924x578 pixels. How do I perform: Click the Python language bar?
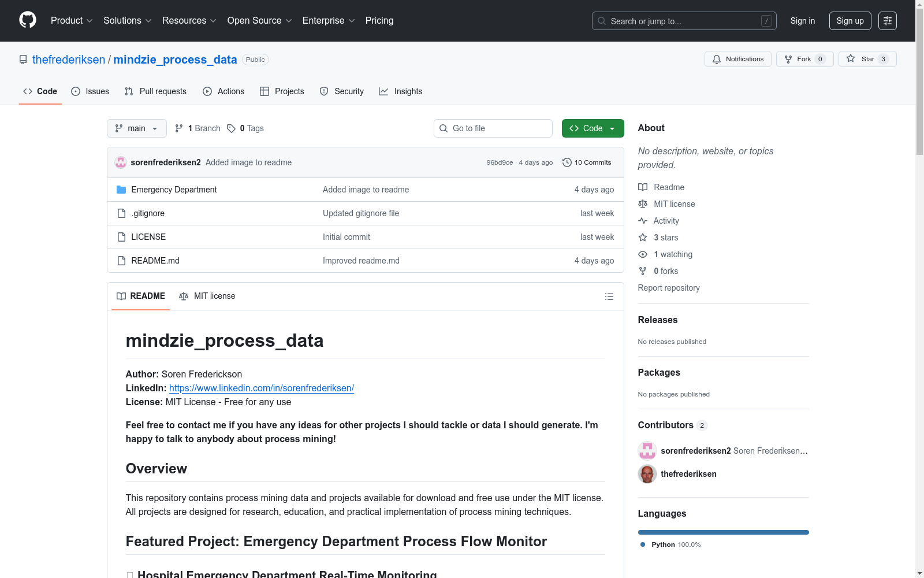(724, 532)
